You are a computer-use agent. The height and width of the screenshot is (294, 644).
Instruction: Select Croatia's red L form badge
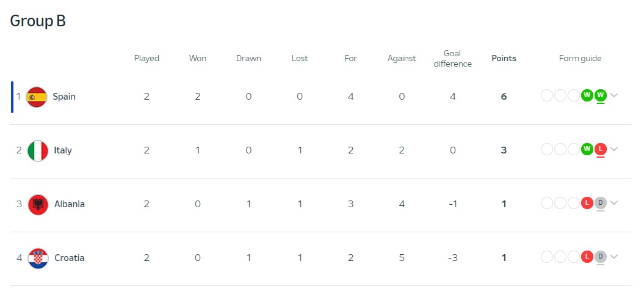click(x=587, y=257)
